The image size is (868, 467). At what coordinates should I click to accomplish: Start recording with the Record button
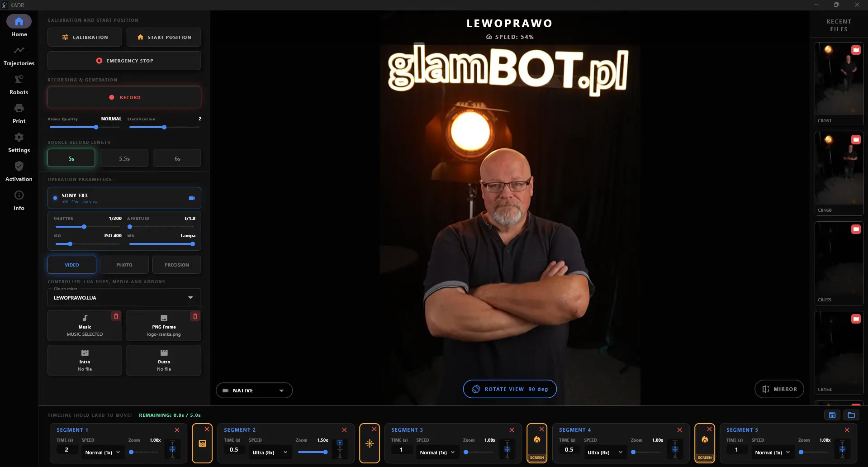(x=124, y=97)
